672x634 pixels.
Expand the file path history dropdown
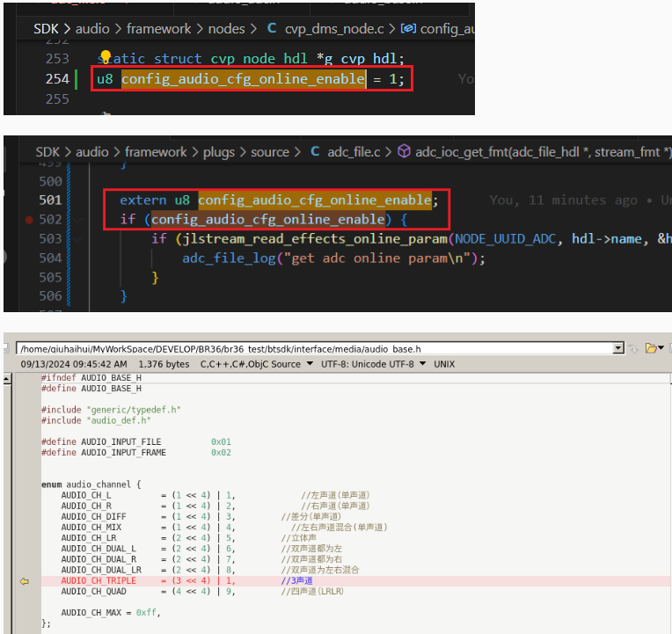(618, 348)
